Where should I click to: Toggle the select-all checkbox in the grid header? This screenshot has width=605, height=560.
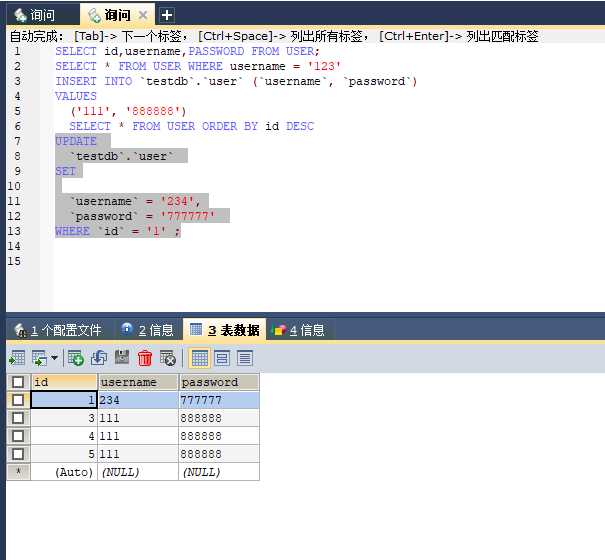click(x=18, y=382)
